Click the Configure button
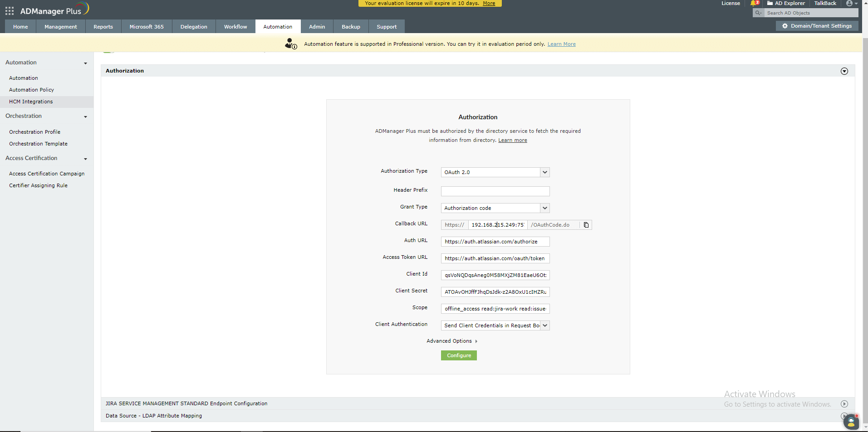The height and width of the screenshot is (432, 868). coord(458,355)
